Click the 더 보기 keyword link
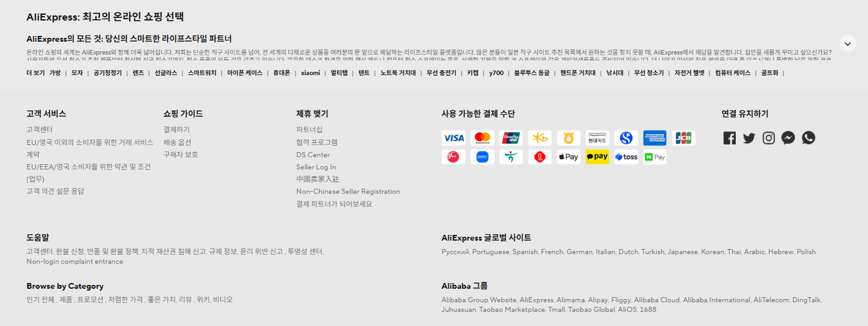The width and height of the screenshot is (868, 326). click(35, 73)
